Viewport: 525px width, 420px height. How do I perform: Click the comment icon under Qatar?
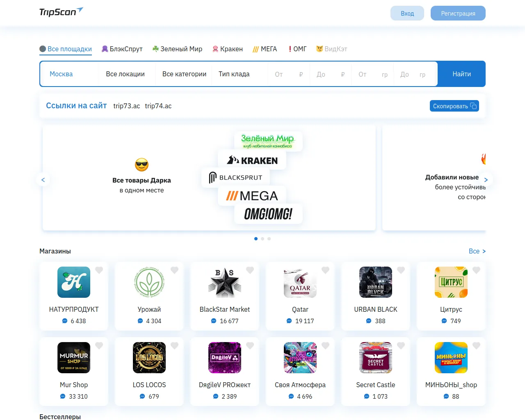pyautogui.click(x=289, y=321)
